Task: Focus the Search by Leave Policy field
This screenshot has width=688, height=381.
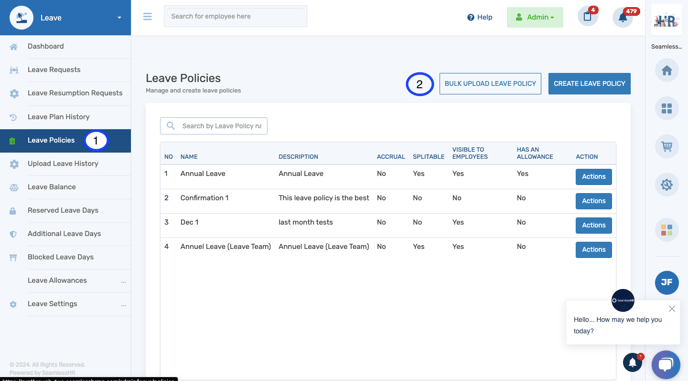Action: [214, 126]
